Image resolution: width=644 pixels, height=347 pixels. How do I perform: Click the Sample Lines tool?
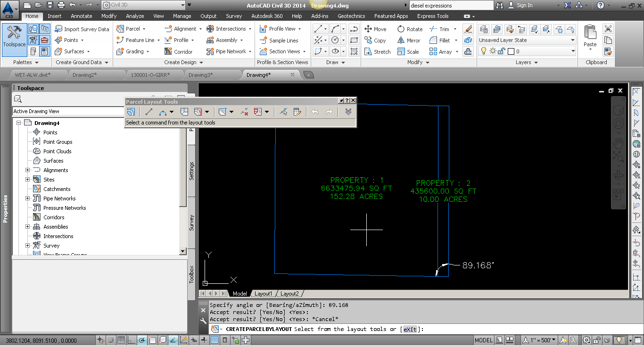(x=279, y=41)
